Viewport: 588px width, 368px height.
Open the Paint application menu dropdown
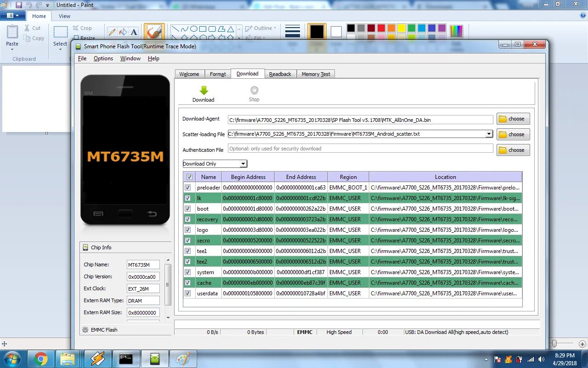point(13,16)
